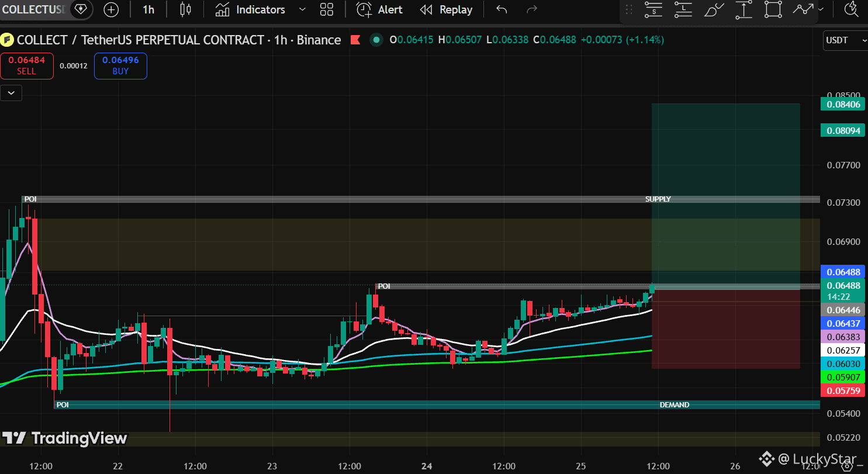Click the white 0.06257 moving average label
Image resolution: width=868 pixels, height=474 pixels.
(843, 350)
